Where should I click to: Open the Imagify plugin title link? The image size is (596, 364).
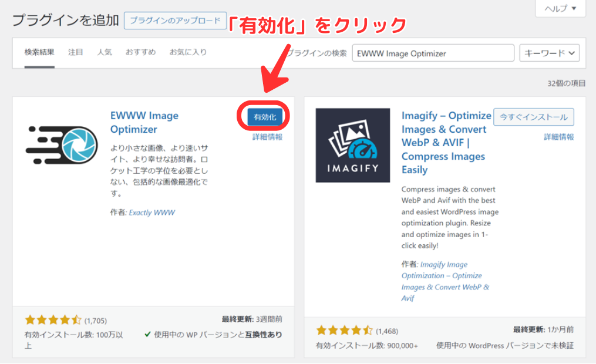[x=446, y=143]
